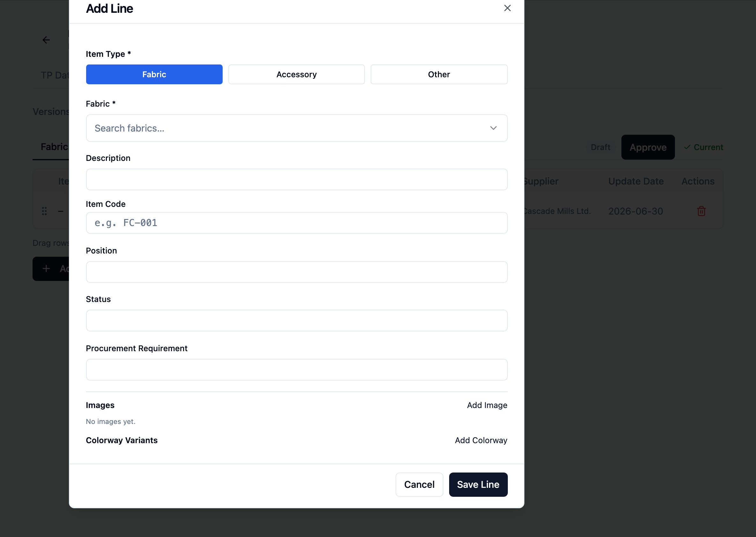This screenshot has height=537, width=756.
Task: Click the Draft status badge
Action: (x=600, y=147)
